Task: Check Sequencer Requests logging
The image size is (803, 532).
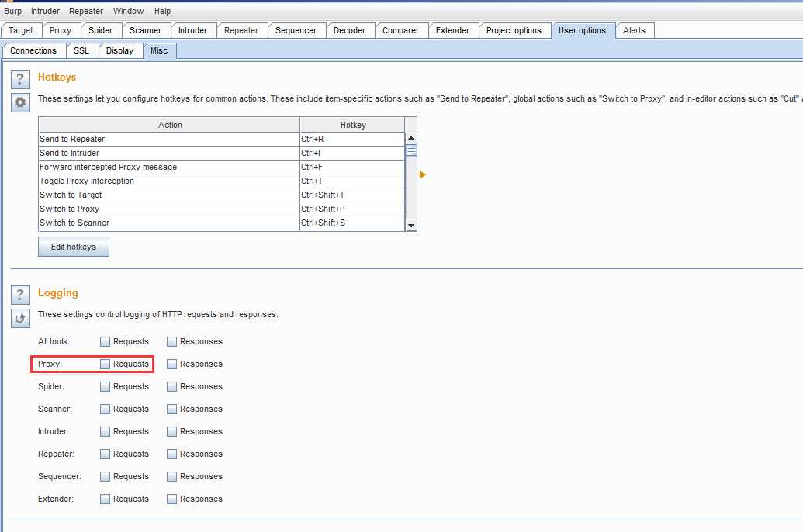Action: click(105, 477)
